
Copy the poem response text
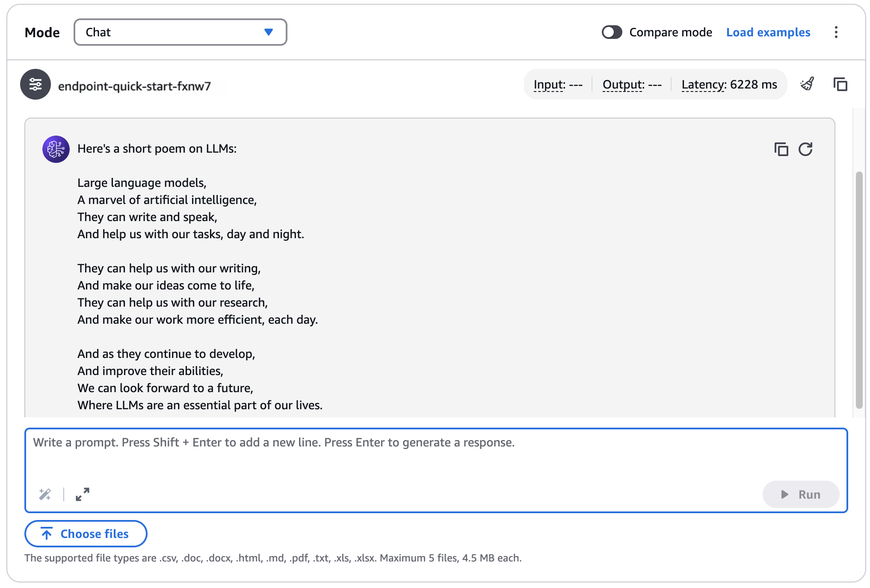click(781, 149)
